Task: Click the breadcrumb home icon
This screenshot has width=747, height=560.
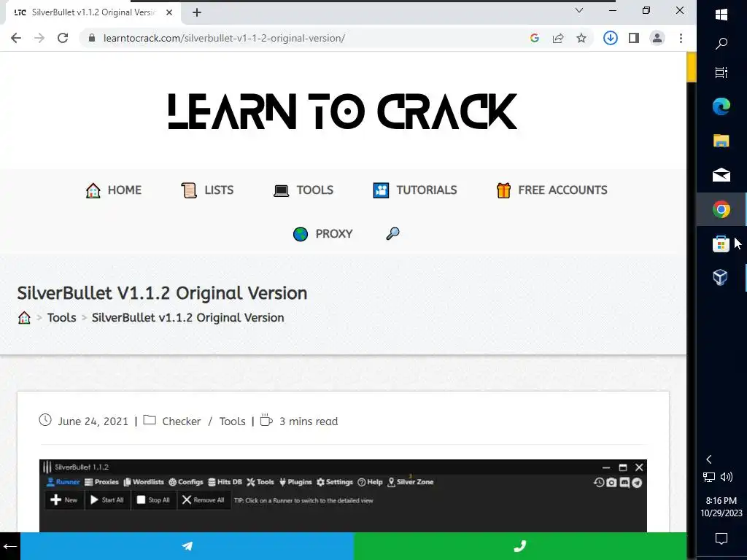Action: [24, 318]
